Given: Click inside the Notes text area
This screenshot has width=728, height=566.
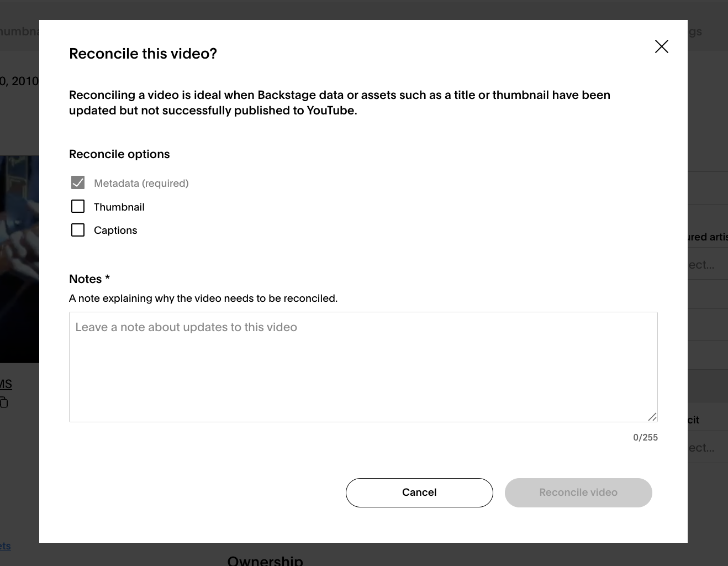Looking at the screenshot, I should [363, 367].
